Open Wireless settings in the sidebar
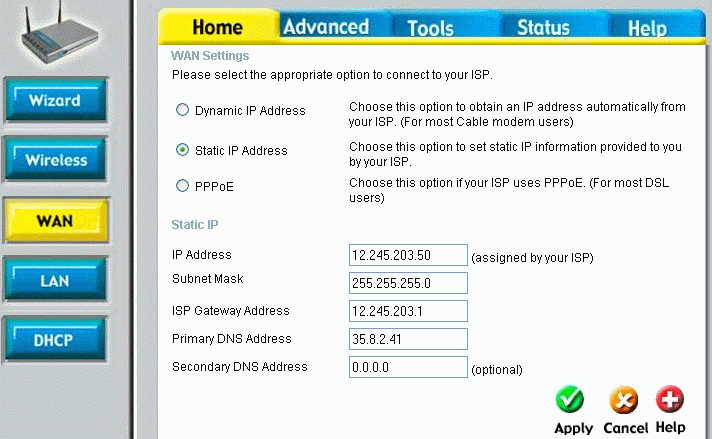The height and width of the screenshot is (439, 712). (56, 160)
